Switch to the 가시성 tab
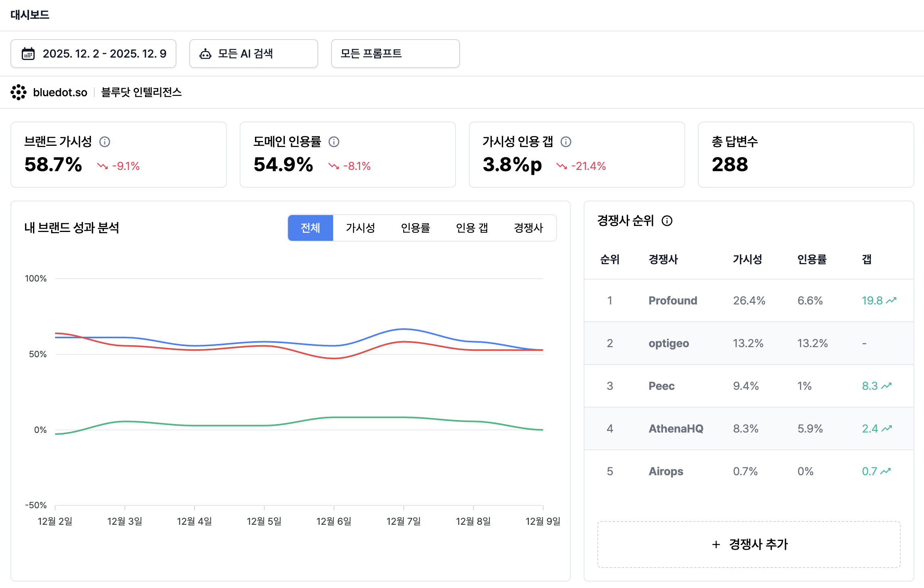Viewport: 924px width, 588px height. click(x=360, y=228)
